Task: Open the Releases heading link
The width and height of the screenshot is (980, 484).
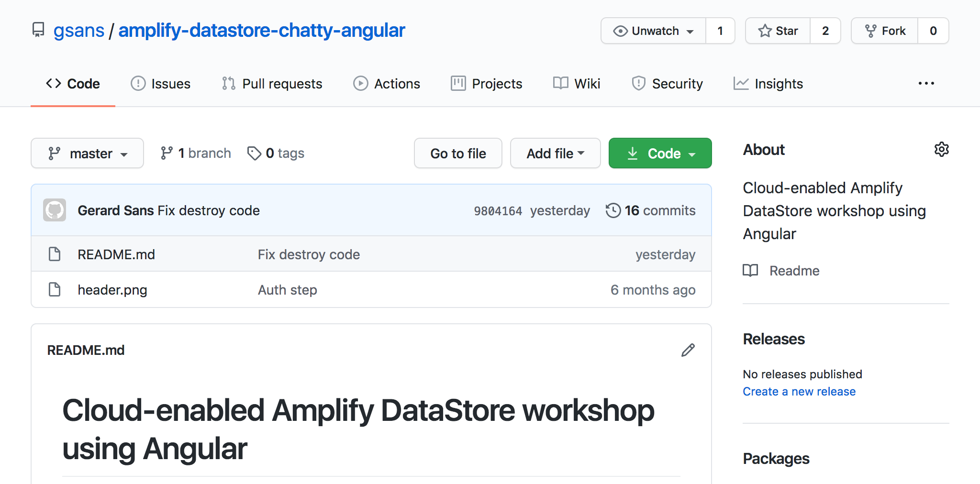Action: click(x=774, y=339)
